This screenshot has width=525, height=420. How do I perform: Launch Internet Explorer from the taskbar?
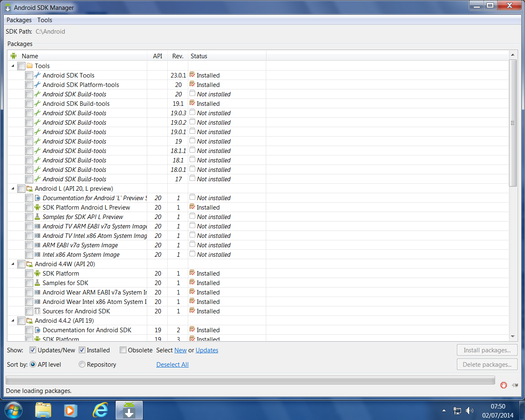coord(100,410)
